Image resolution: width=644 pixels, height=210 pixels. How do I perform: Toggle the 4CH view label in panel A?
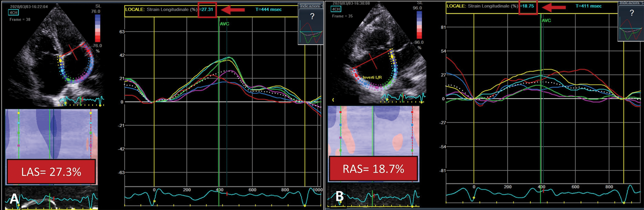[14, 13]
